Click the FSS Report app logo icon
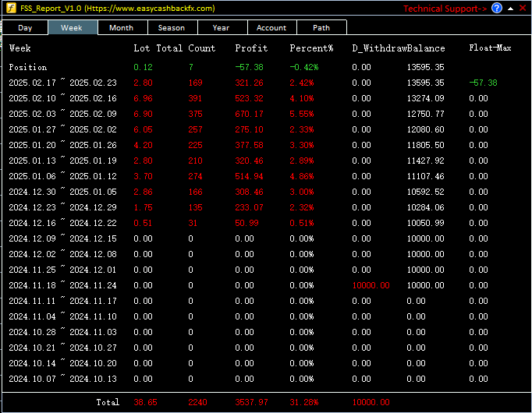The width and height of the screenshot is (532, 413). [10, 8]
